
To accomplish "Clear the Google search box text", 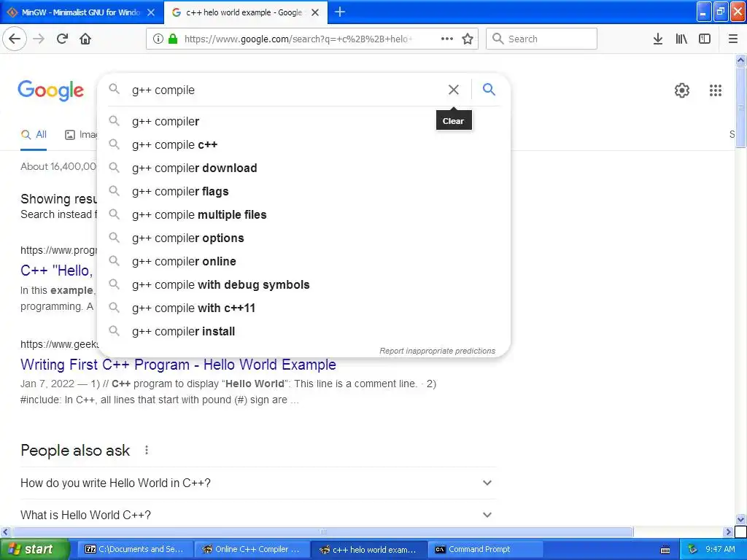I will tap(454, 90).
